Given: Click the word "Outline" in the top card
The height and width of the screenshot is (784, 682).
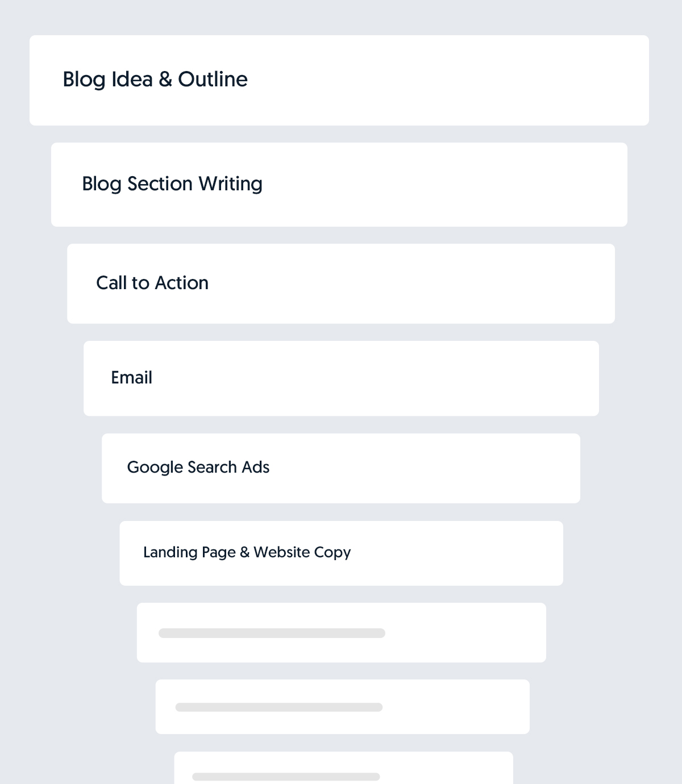Looking at the screenshot, I should 213,80.
